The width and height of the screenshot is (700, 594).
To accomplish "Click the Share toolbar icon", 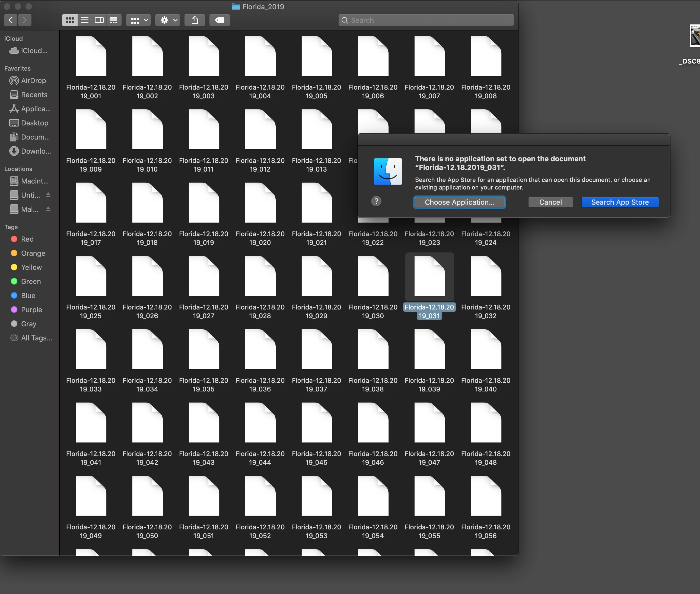I will [195, 20].
